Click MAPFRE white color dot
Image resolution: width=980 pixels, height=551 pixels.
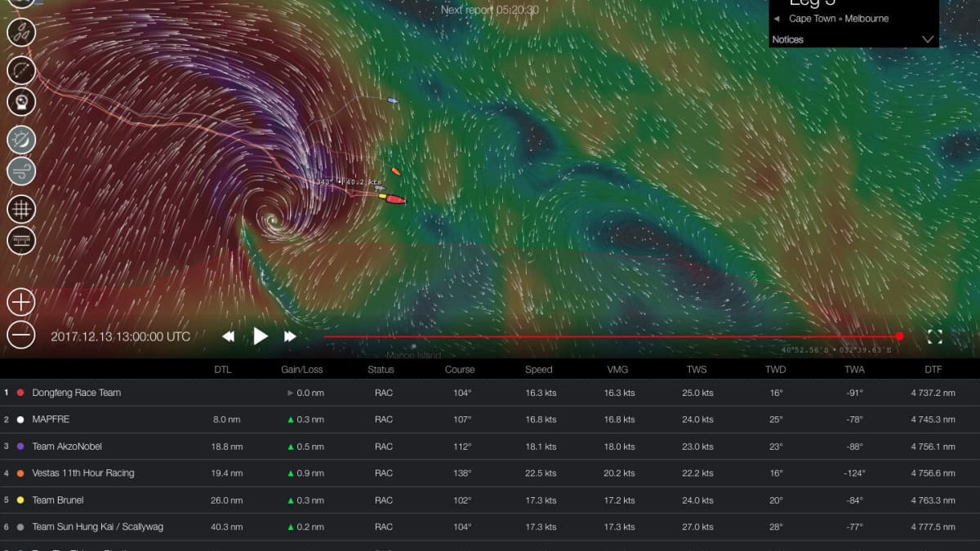(20, 420)
